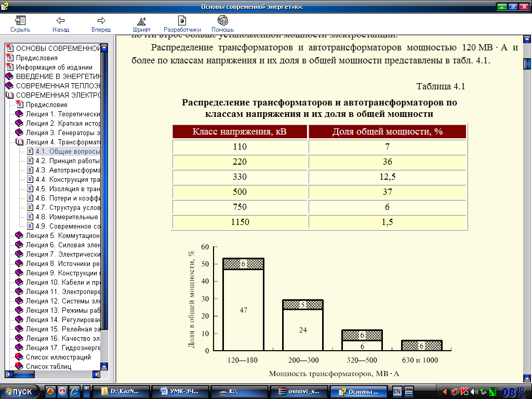Expand Лекция 5. Коммутационные
The width and height of the screenshot is (532, 399).
point(19,235)
